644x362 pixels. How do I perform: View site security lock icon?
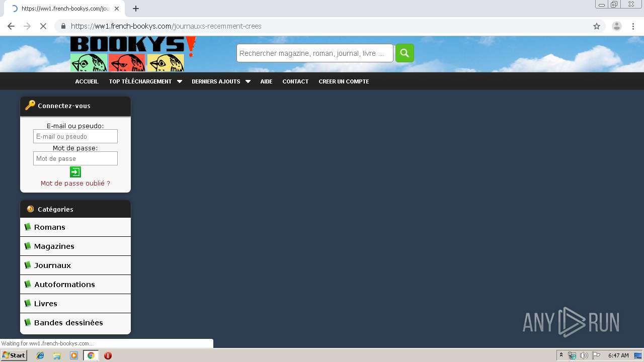point(63,26)
